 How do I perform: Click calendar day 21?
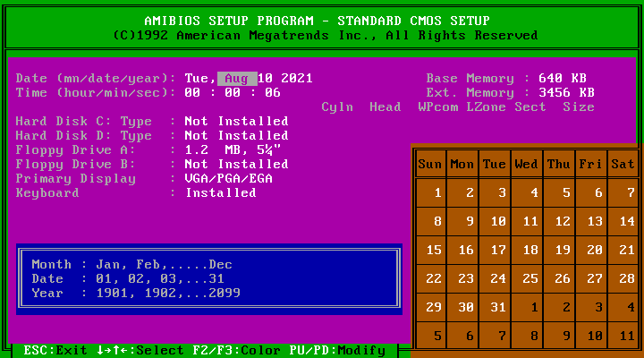point(627,250)
